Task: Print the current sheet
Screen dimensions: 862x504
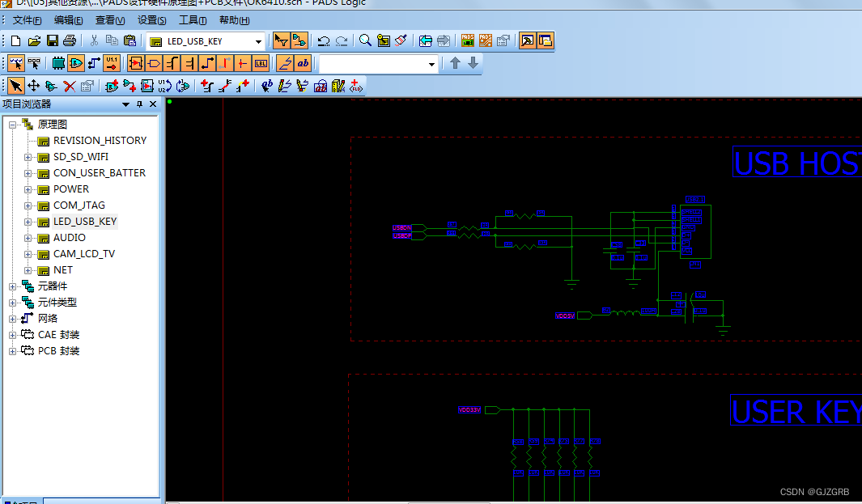Action: pos(70,40)
